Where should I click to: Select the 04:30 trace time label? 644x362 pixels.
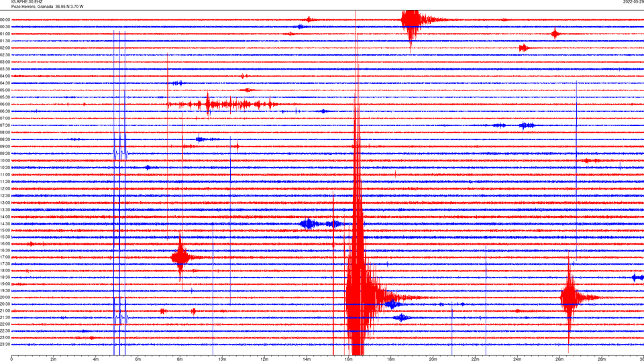(x=5, y=83)
